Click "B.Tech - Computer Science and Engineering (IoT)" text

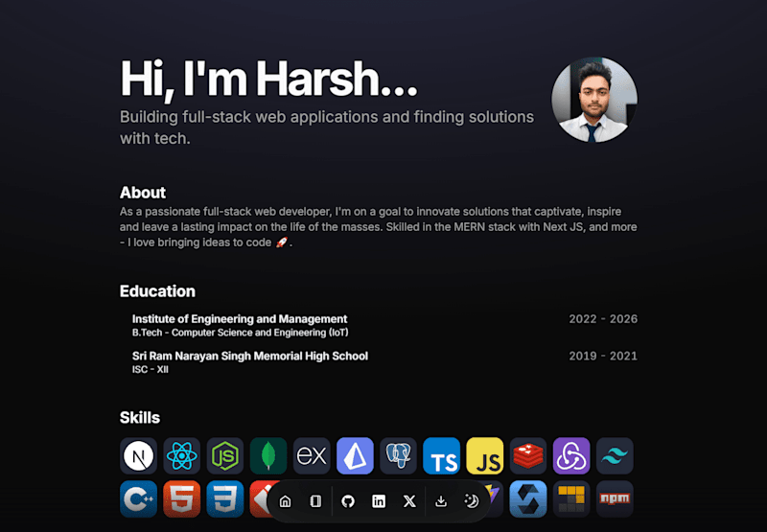241,333
